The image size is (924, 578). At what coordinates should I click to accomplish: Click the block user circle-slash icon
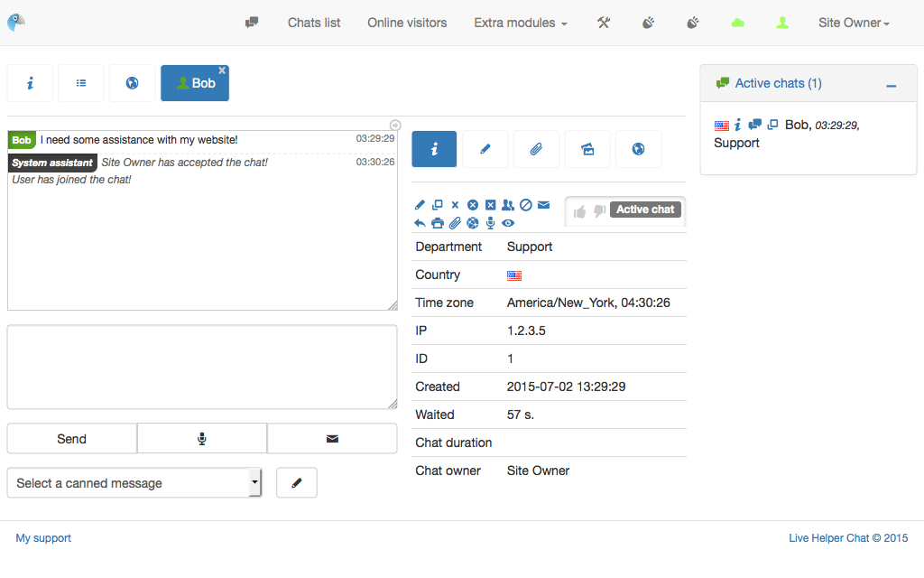(526, 205)
